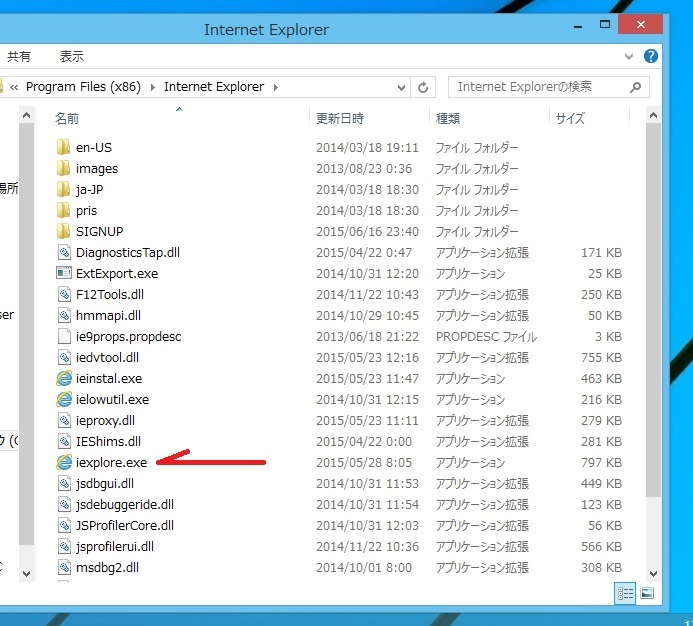The height and width of the screenshot is (626, 693).
Task: Click file list scrollbar down arrow
Action: point(653,573)
